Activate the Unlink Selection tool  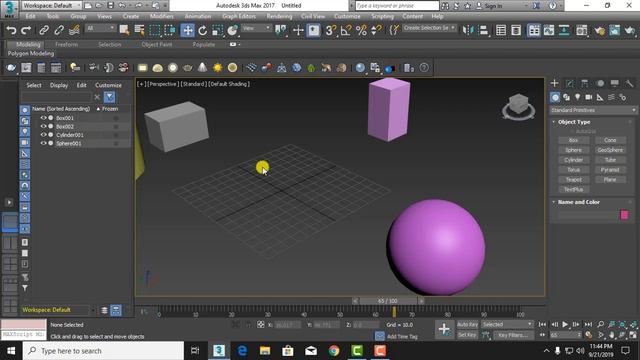click(59, 30)
